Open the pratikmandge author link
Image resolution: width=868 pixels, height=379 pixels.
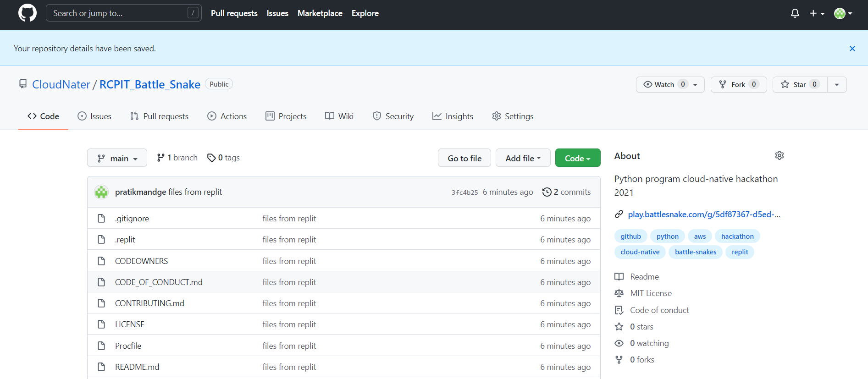(x=140, y=192)
